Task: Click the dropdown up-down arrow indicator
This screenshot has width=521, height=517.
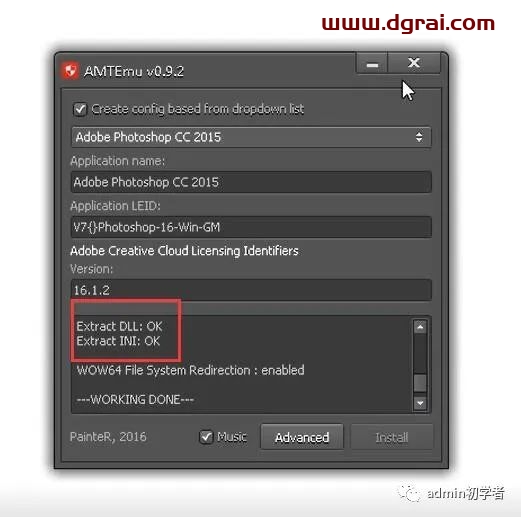Action: (x=419, y=137)
